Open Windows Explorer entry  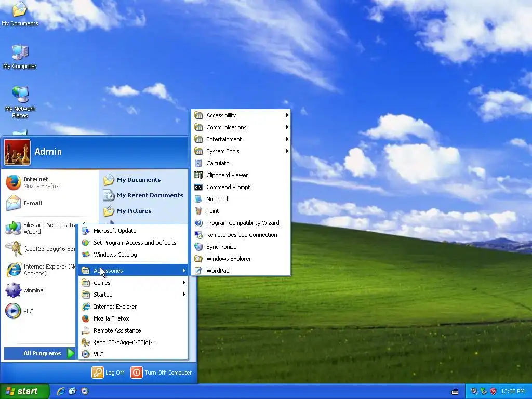241,259
